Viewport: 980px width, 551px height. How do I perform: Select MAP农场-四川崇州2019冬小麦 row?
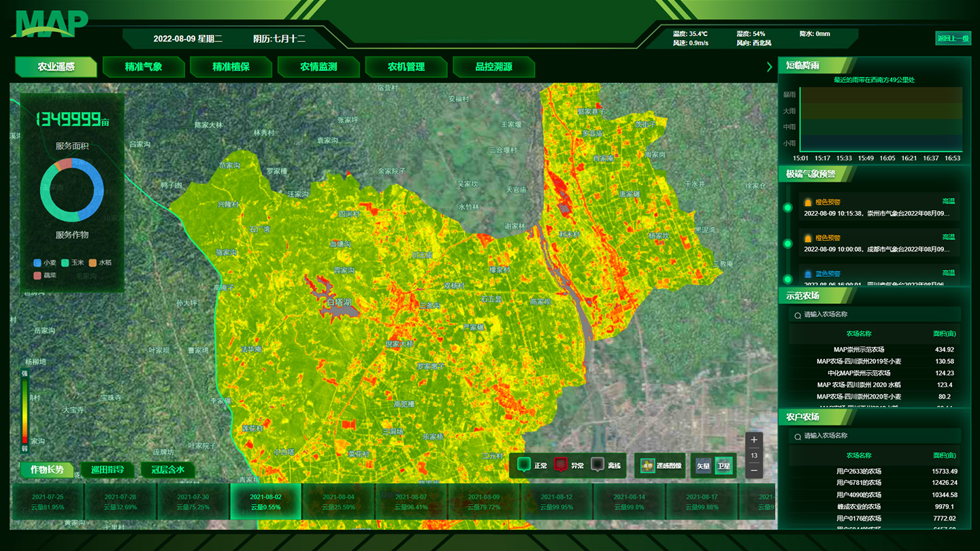click(875, 361)
